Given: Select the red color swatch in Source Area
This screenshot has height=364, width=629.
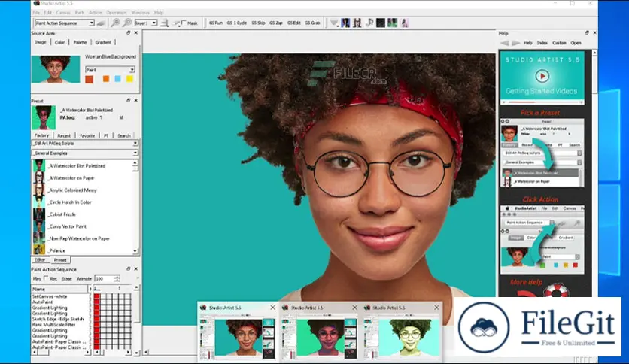Looking at the screenshot, I should pyautogui.click(x=89, y=80).
